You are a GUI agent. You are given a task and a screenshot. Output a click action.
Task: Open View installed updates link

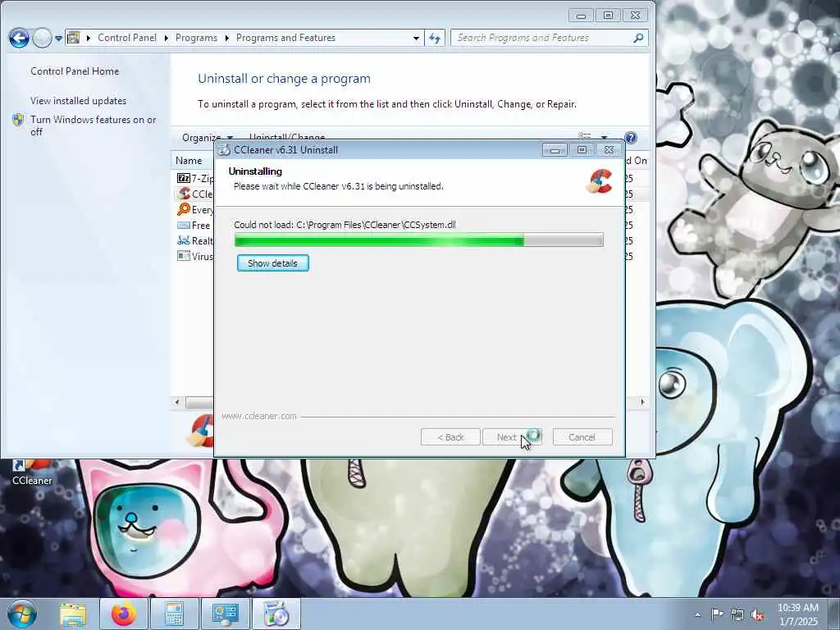point(78,101)
